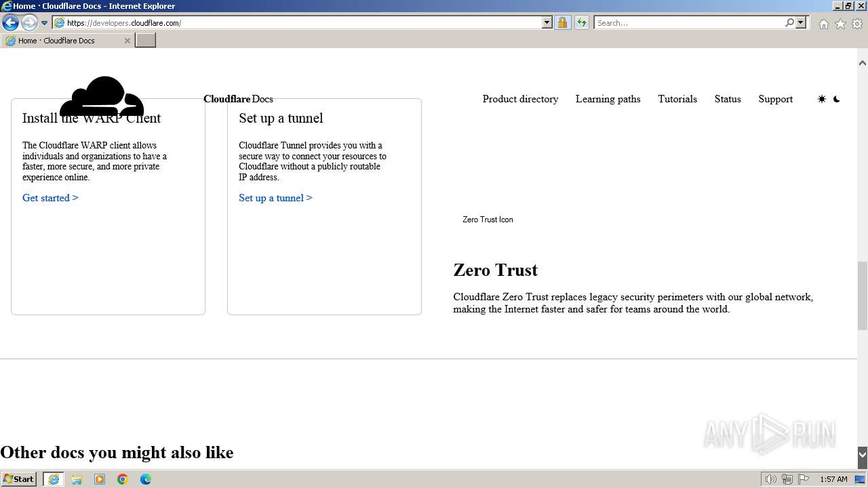The width and height of the screenshot is (868, 488).
Task: Close the Cloudflare Docs tab
Action: 127,41
